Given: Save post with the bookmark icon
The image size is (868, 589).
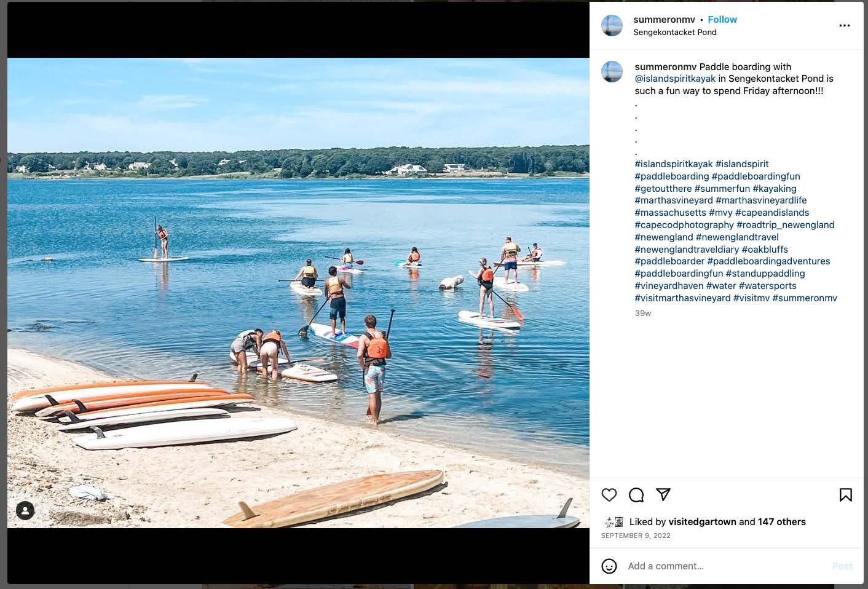Looking at the screenshot, I should 846,495.
